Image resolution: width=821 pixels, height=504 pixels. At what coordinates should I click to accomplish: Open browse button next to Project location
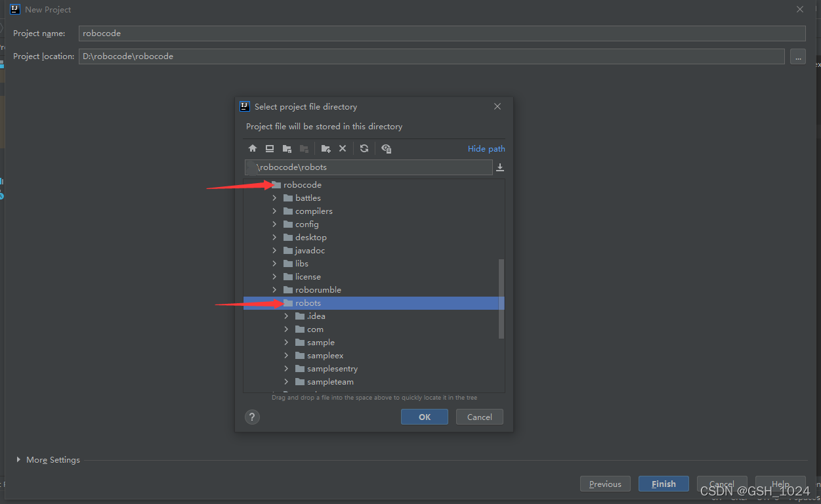[798, 56]
